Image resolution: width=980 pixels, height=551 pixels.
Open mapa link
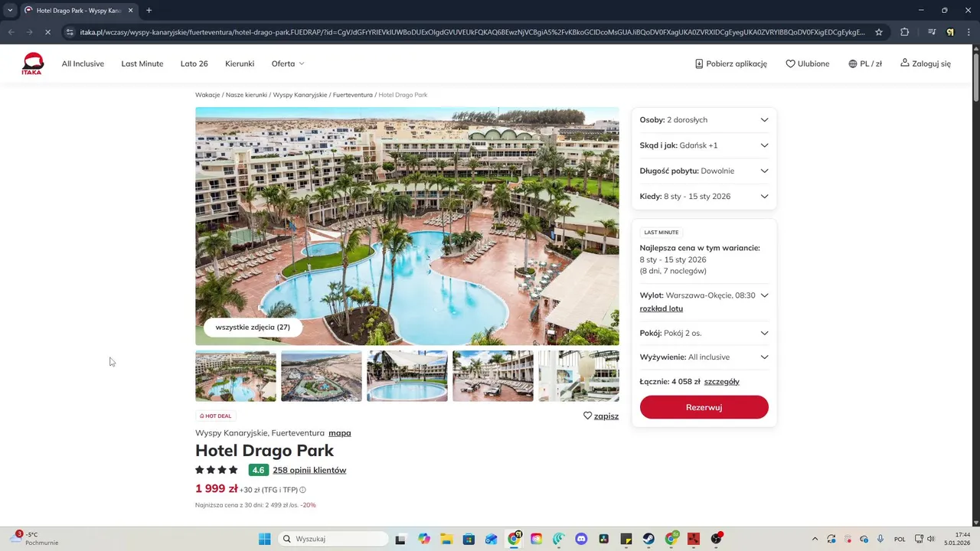click(x=340, y=433)
